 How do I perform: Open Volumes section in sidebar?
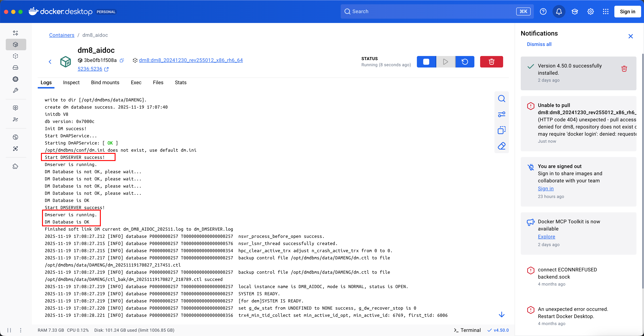(15, 68)
